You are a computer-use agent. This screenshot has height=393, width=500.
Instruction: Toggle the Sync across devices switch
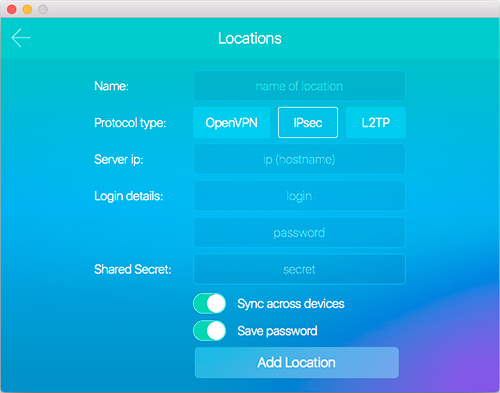[210, 304]
